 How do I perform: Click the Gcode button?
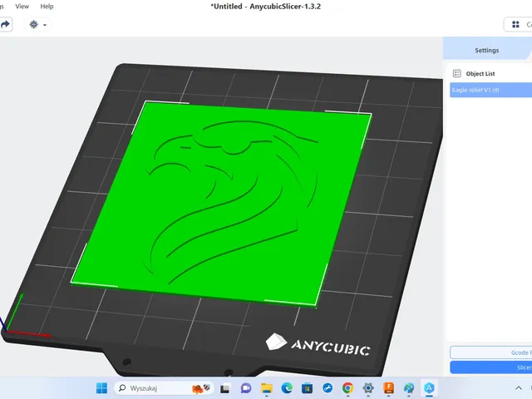(x=490, y=352)
